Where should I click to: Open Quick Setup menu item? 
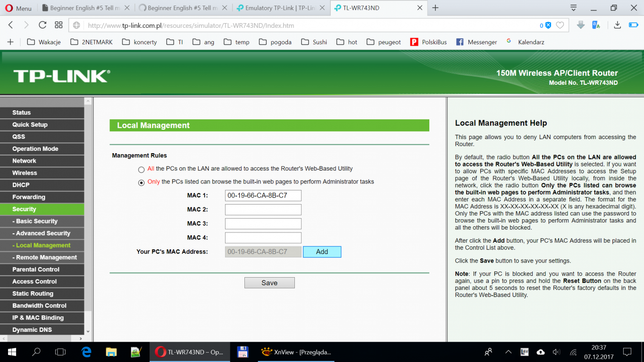pyautogui.click(x=42, y=124)
